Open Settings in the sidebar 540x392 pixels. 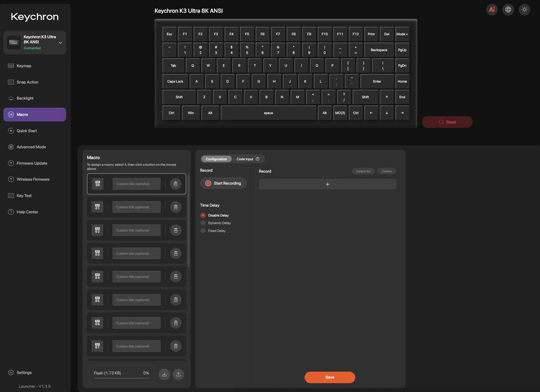pyautogui.click(x=20, y=372)
